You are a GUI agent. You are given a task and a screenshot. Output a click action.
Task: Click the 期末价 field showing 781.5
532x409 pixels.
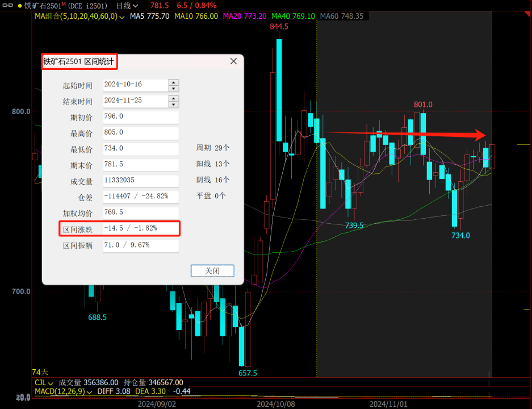(x=141, y=165)
